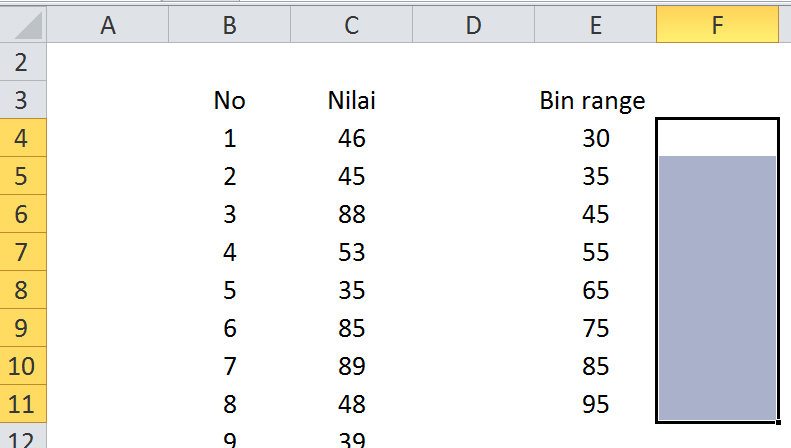Select highlighted column F header
The image size is (791, 448).
coord(717,24)
